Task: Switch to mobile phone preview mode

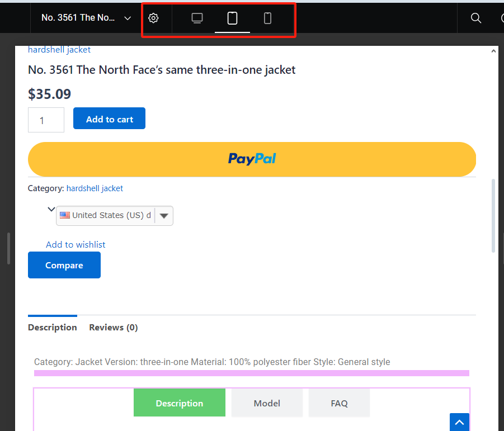Action: click(267, 17)
